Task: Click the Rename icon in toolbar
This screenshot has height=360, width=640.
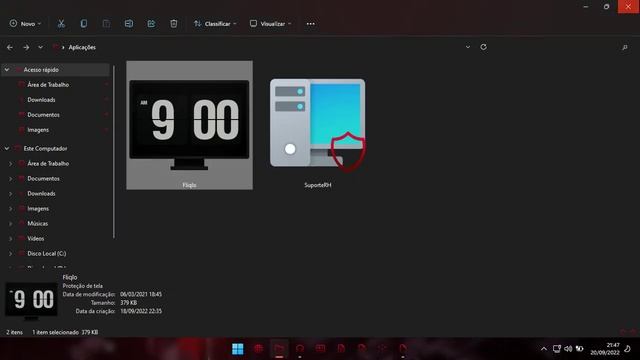Action: tap(129, 24)
